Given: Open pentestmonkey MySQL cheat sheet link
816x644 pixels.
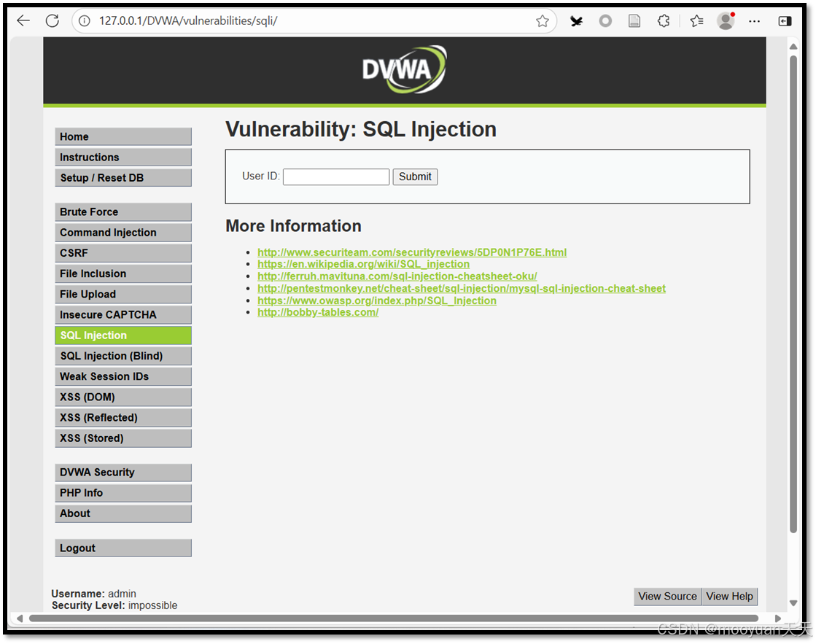Looking at the screenshot, I should [462, 288].
